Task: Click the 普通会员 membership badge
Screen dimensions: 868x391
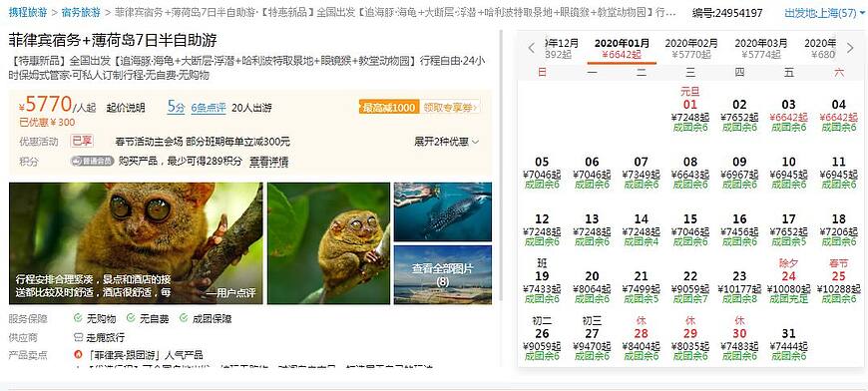Action: [x=92, y=161]
